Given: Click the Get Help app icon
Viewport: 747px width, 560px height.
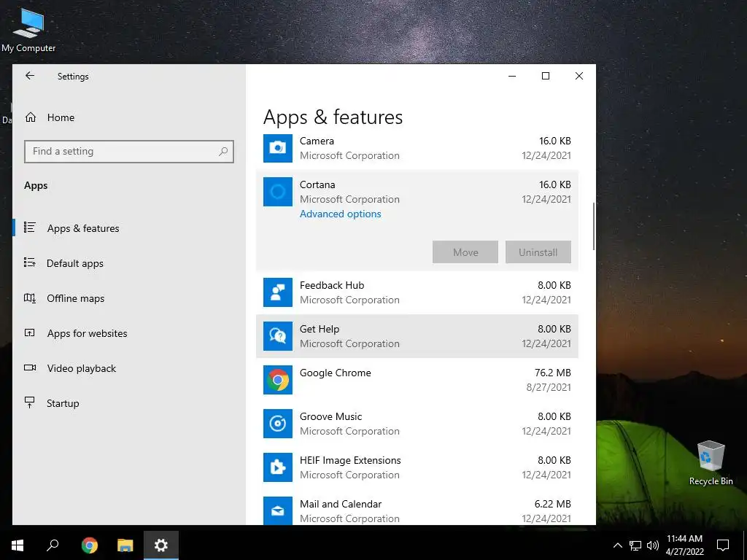Looking at the screenshot, I should point(278,336).
